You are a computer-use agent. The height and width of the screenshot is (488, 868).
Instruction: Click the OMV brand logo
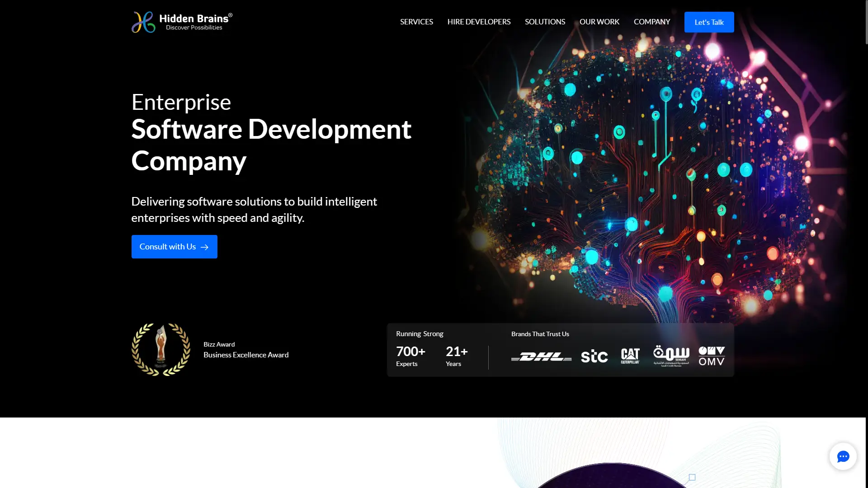point(712,356)
